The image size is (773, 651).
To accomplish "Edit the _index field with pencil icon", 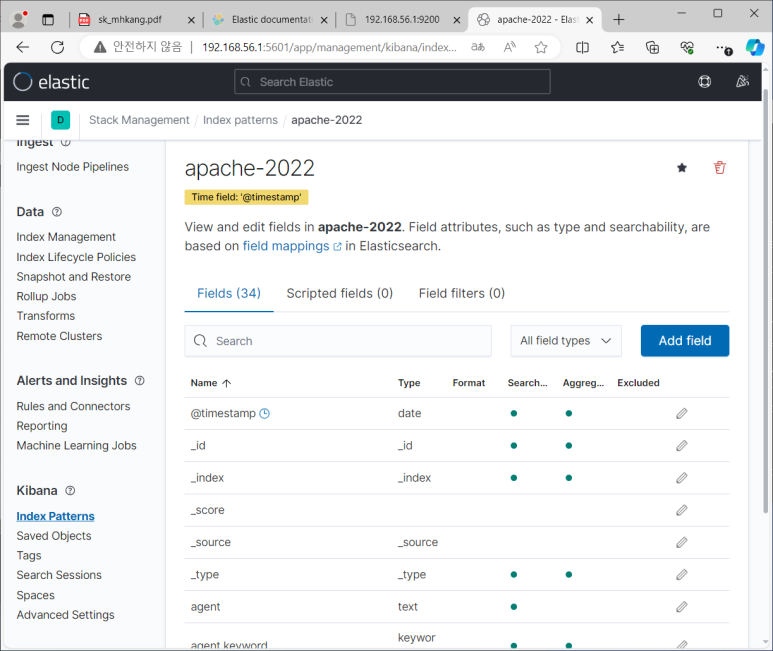I will tap(681, 478).
